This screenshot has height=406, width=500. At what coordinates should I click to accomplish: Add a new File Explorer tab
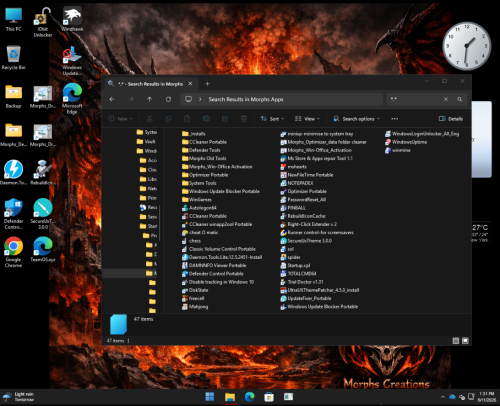click(207, 84)
